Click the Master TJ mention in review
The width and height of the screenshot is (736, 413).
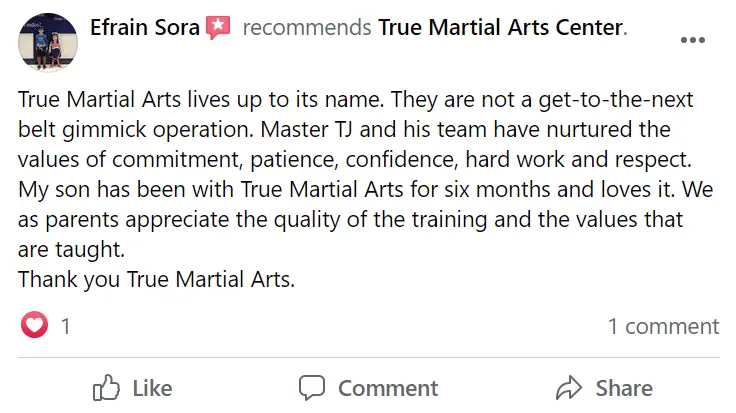[x=306, y=130]
